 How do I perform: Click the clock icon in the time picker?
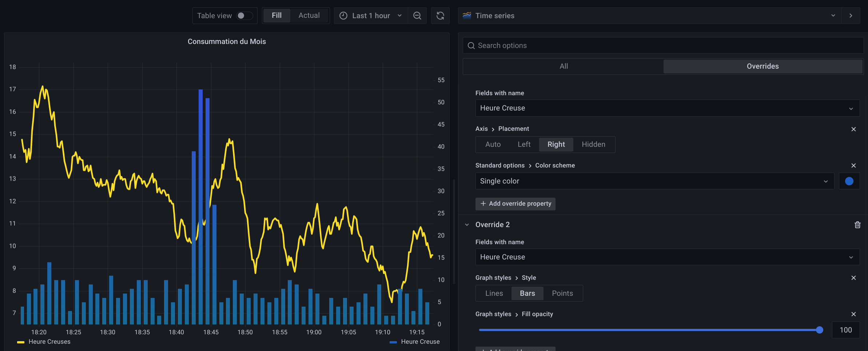pyautogui.click(x=343, y=16)
